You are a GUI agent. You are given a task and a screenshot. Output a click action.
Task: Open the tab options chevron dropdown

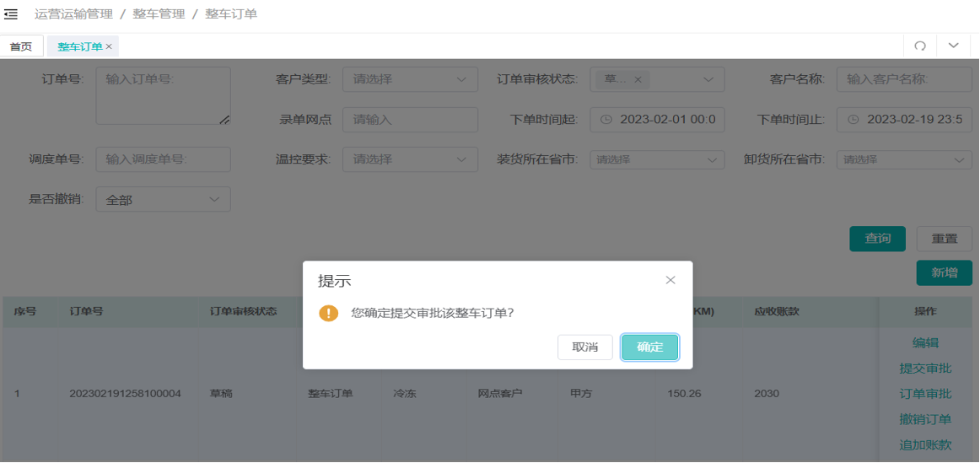coord(954,46)
